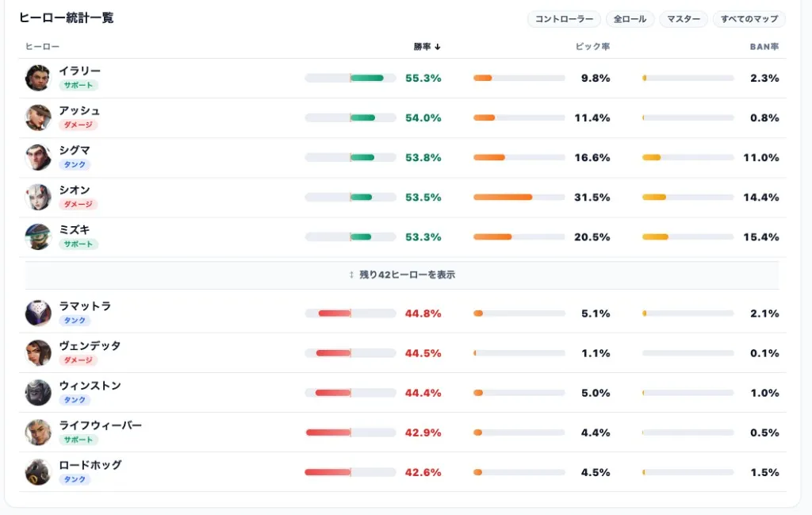
Task: Click the ロードホッグ hero portrait
Action: [x=38, y=472]
